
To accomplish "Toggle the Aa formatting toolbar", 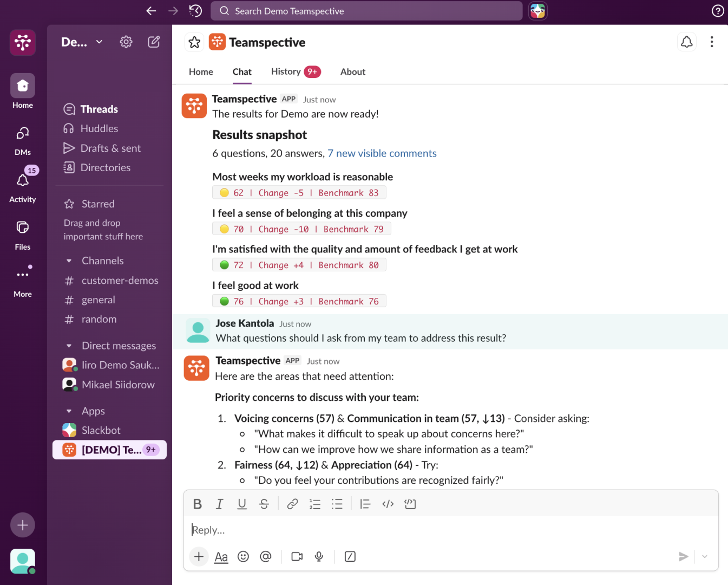I will [x=221, y=557].
